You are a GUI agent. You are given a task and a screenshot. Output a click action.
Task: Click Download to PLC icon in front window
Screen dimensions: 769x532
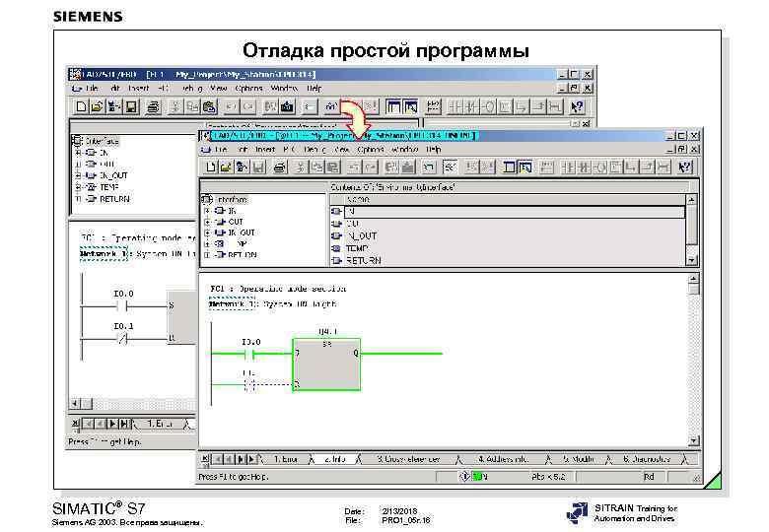pos(407,167)
